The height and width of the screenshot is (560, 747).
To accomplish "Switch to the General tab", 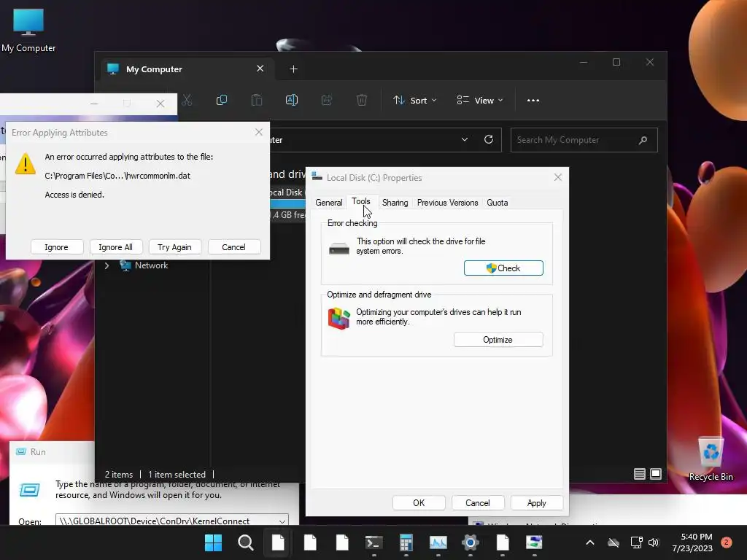I will point(329,203).
